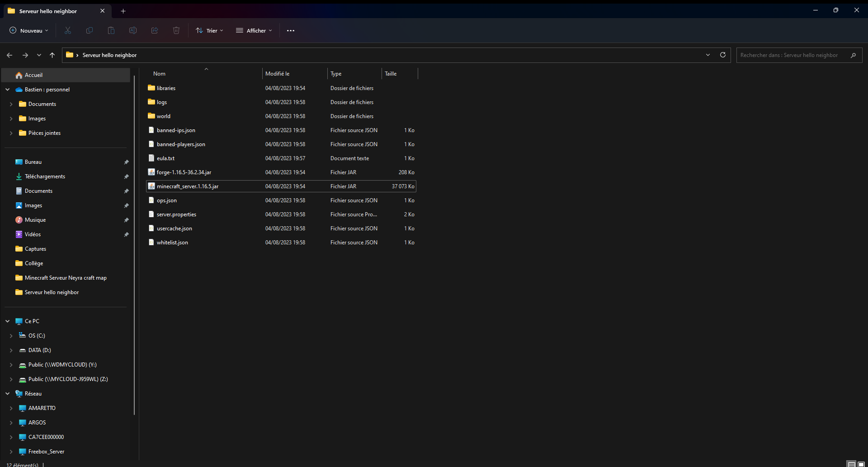Screen dimensions: 868x467
Task: Click the Rename icon in toolbar
Action: [133, 30]
